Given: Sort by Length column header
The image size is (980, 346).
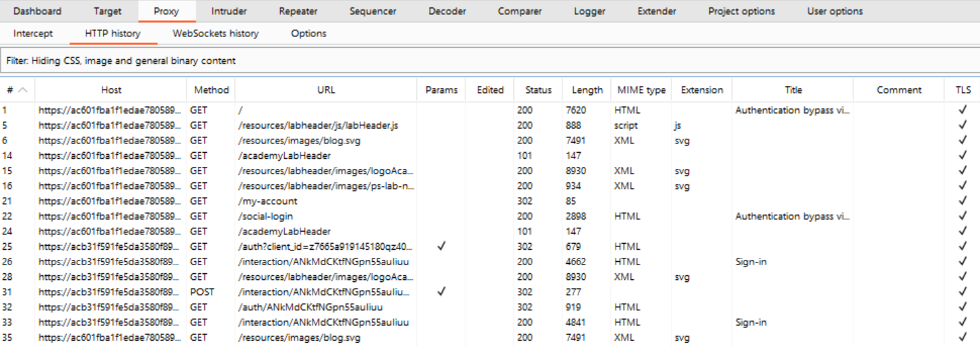Looking at the screenshot, I should click(x=587, y=90).
